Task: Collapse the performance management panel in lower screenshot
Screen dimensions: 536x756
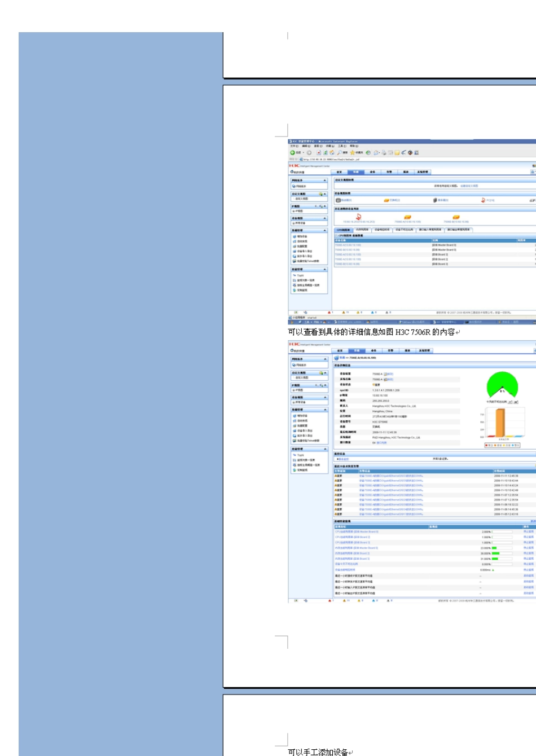Action: (325, 449)
